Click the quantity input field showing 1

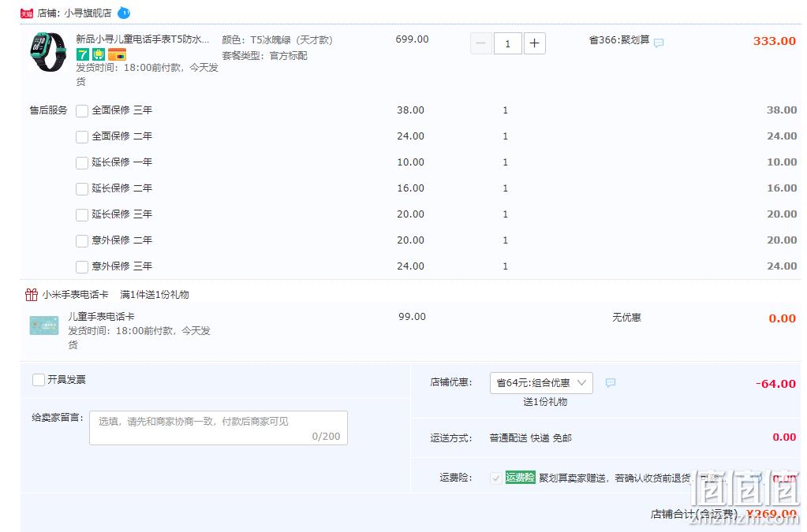(x=507, y=43)
